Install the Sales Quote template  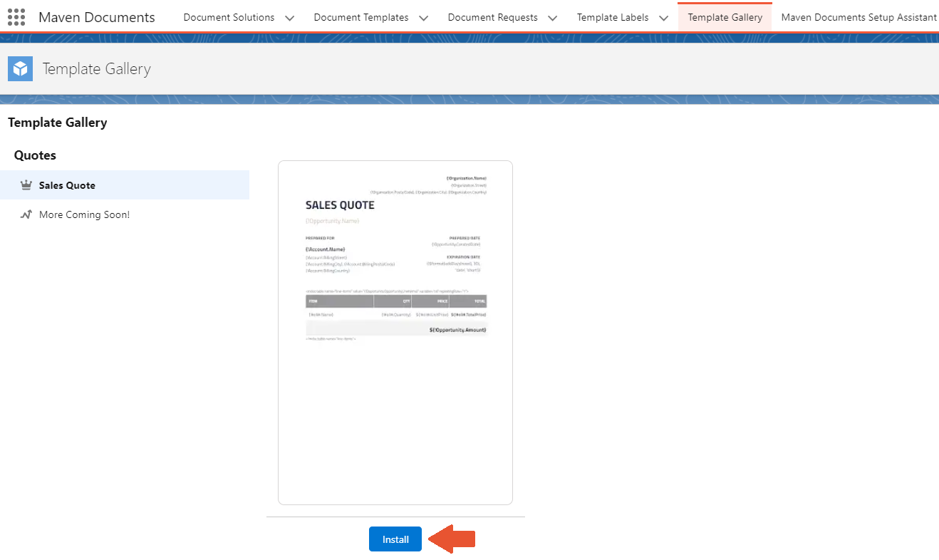(395, 539)
